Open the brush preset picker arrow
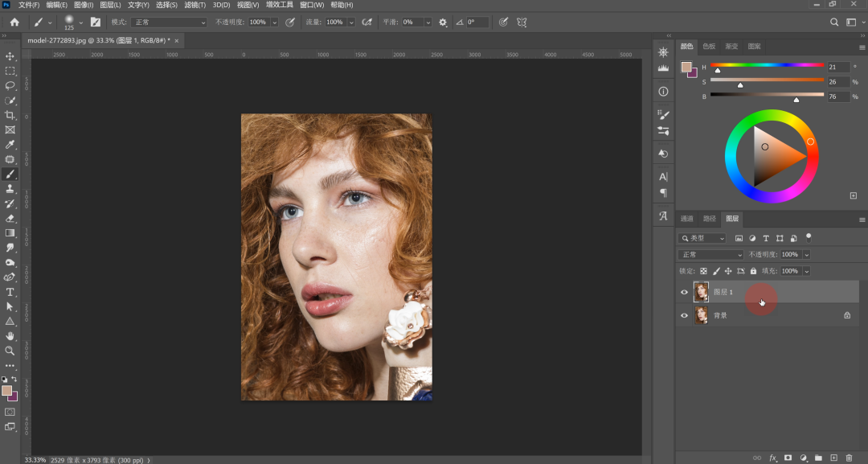 click(x=81, y=23)
